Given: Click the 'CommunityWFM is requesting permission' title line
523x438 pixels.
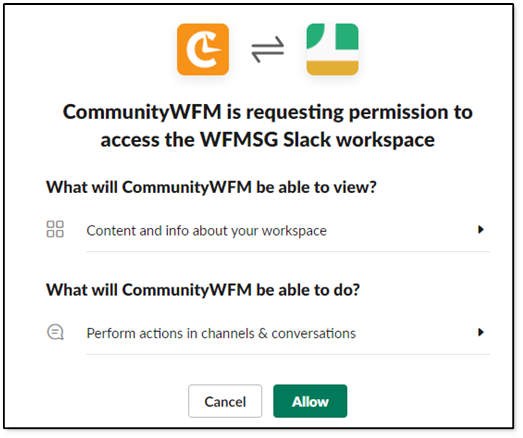Looking at the screenshot, I should (x=268, y=112).
